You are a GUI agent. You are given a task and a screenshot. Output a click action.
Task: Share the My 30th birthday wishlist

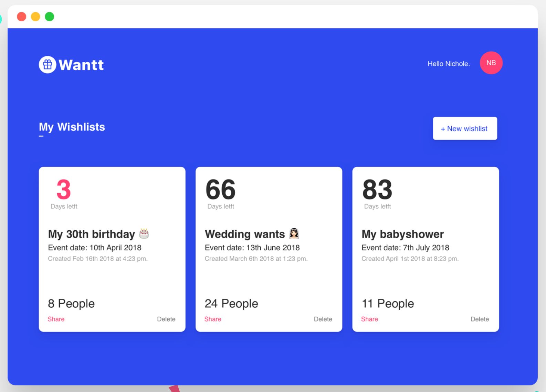[56, 319]
